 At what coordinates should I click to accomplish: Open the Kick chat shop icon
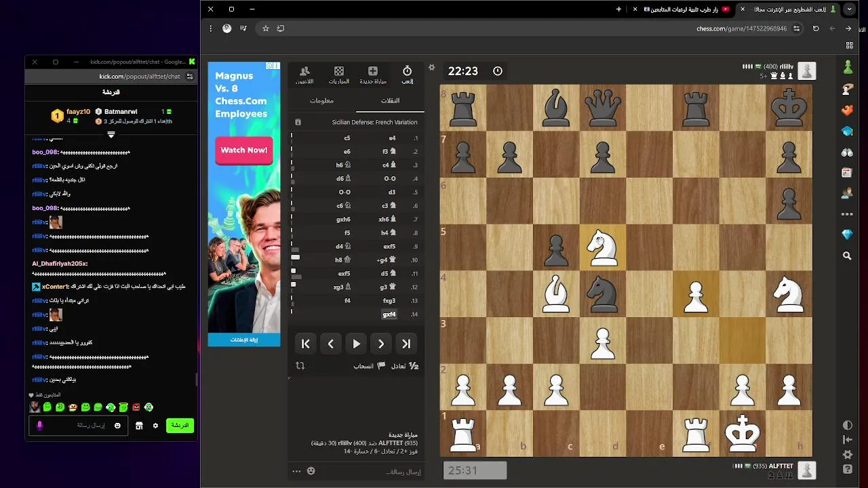[139, 426]
